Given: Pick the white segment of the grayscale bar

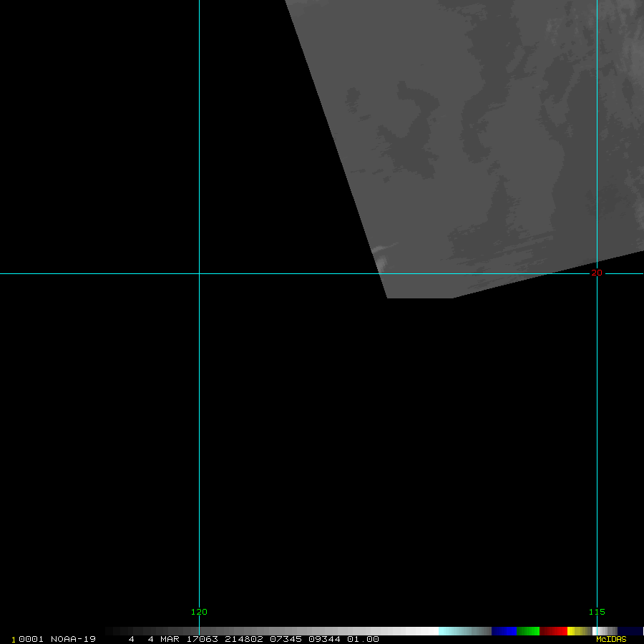Looking at the screenshot, I should [422, 631].
